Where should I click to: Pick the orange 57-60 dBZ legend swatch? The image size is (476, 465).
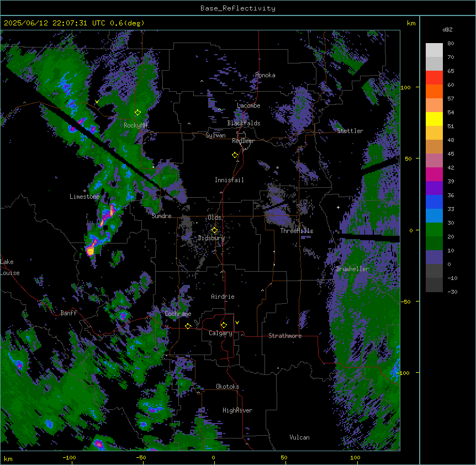click(x=434, y=91)
